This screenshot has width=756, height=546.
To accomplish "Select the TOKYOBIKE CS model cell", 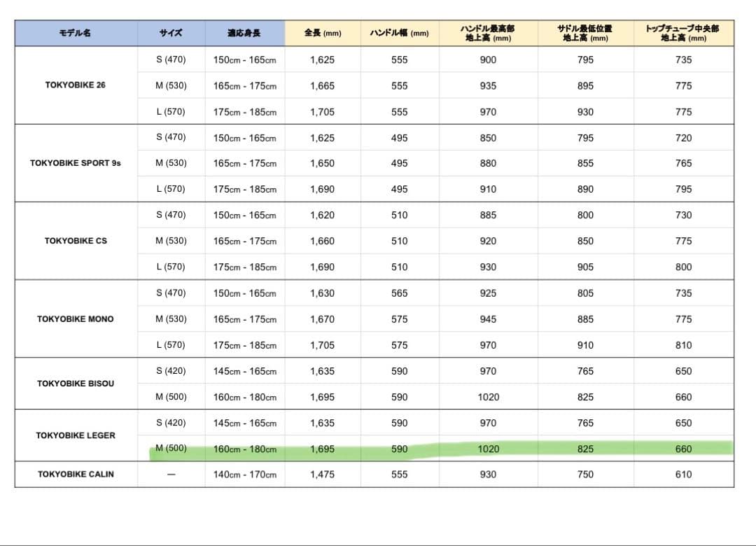I will [76, 241].
